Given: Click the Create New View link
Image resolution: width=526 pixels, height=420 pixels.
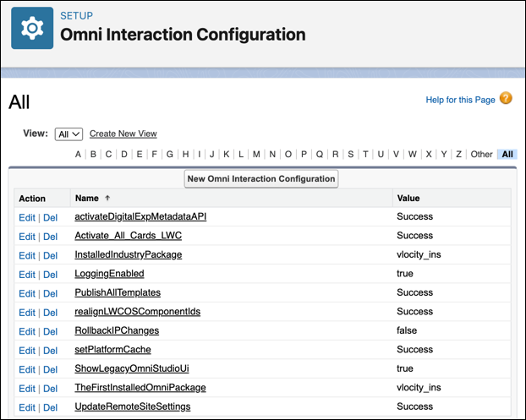Looking at the screenshot, I should 123,134.
